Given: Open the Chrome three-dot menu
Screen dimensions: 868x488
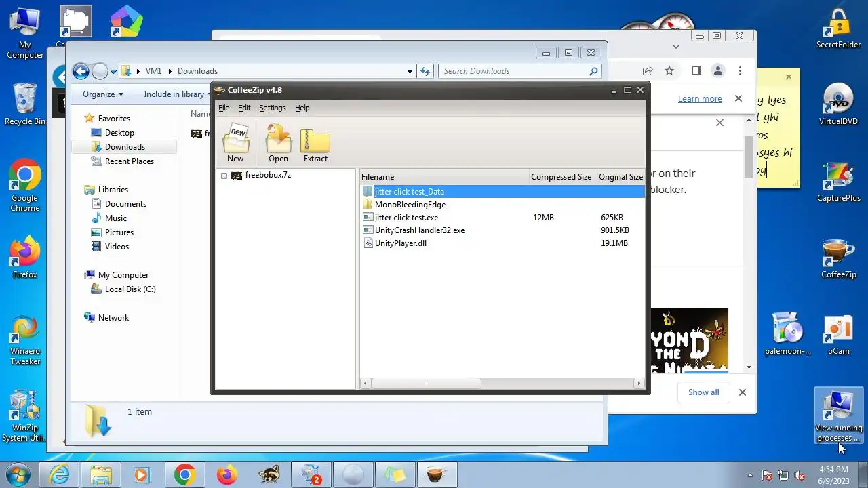Looking at the screenshot, I should [x=740, y=70].
